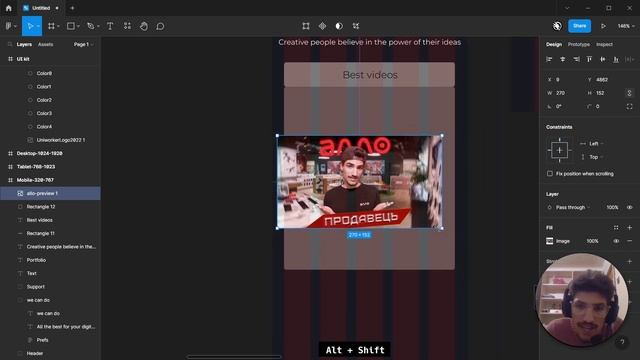
Task: Click Align vertical centers icon
Action: coord(602,60)
